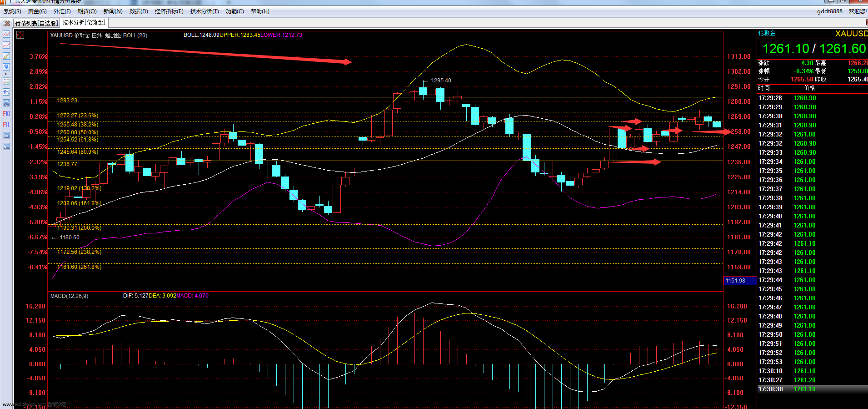Collapse sidebar using small black arrow

[6, 74]
